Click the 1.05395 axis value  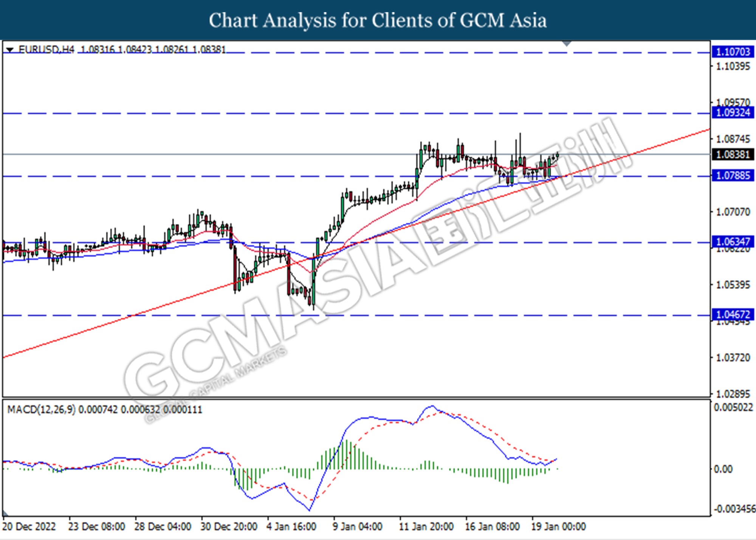pos(733,284)
